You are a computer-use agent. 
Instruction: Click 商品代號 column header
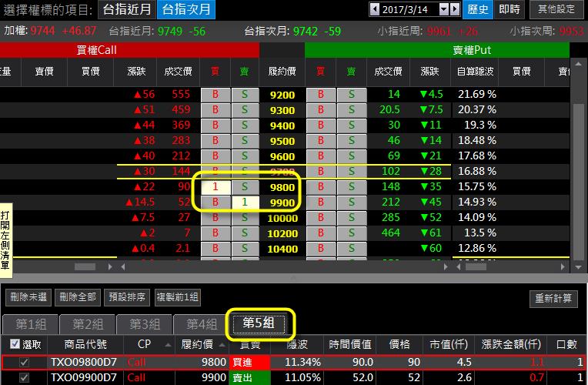85,344
